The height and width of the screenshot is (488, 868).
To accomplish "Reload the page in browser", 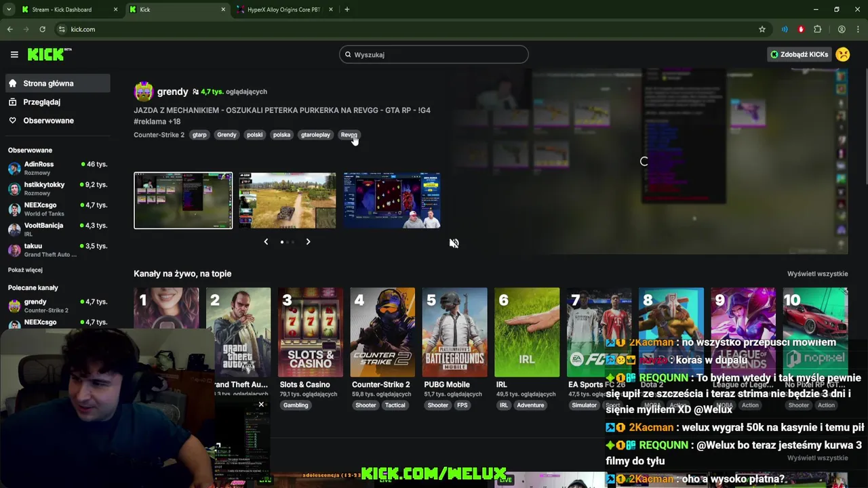I will 42,29.
